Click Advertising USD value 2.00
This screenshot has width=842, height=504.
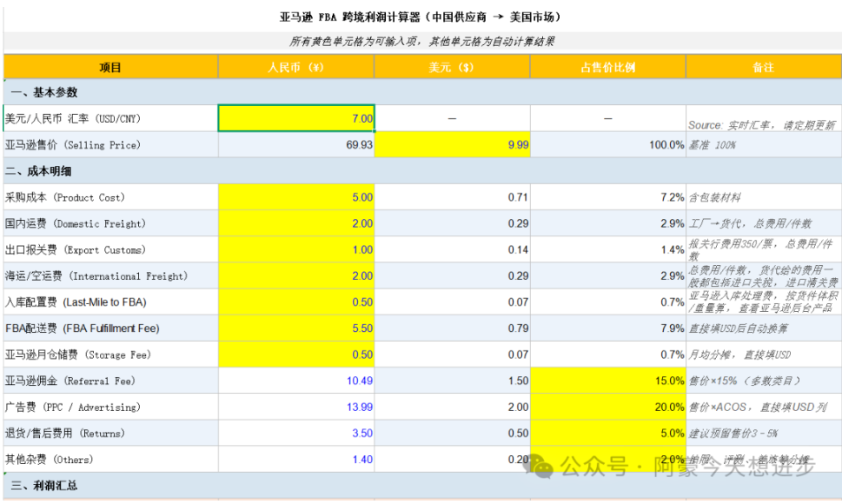518,407
